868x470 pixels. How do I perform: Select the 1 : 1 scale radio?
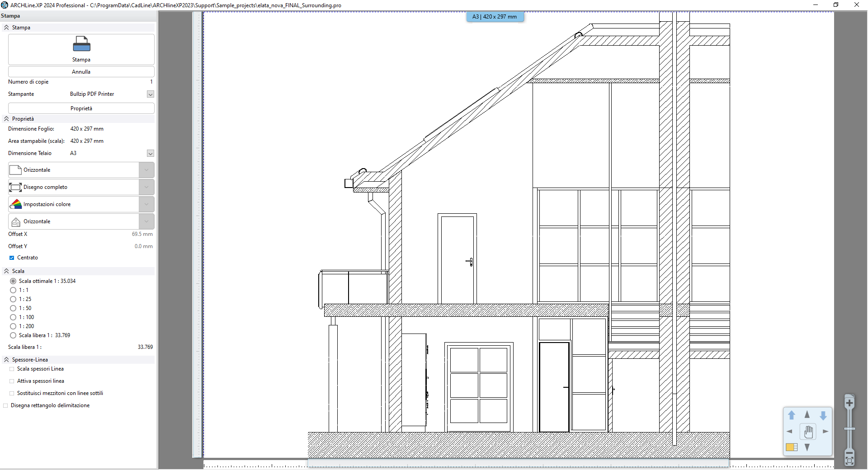[x=13, y=290]
